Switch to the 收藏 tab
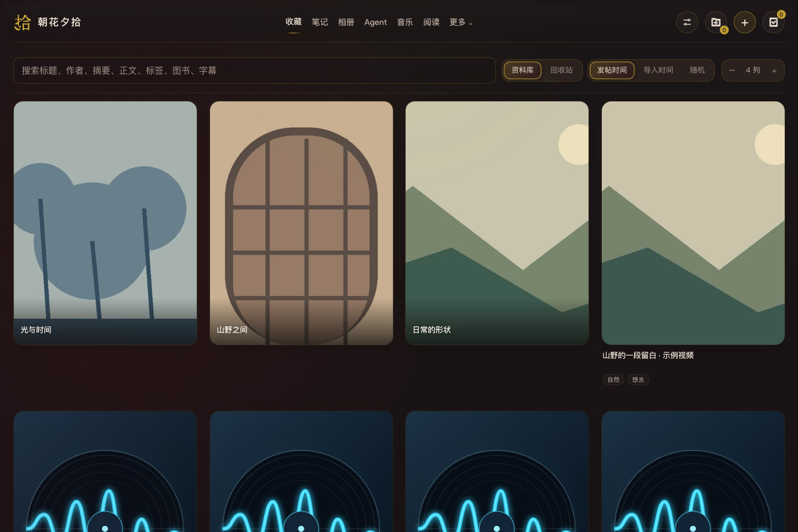This screenshot has height=532, width=798. click(x=294, y=22)
